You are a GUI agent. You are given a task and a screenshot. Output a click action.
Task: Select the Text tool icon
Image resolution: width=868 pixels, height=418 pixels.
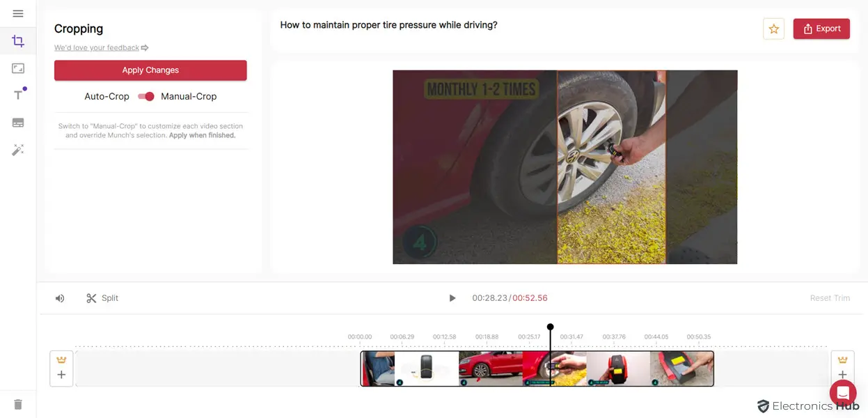(x=18, y=95)
